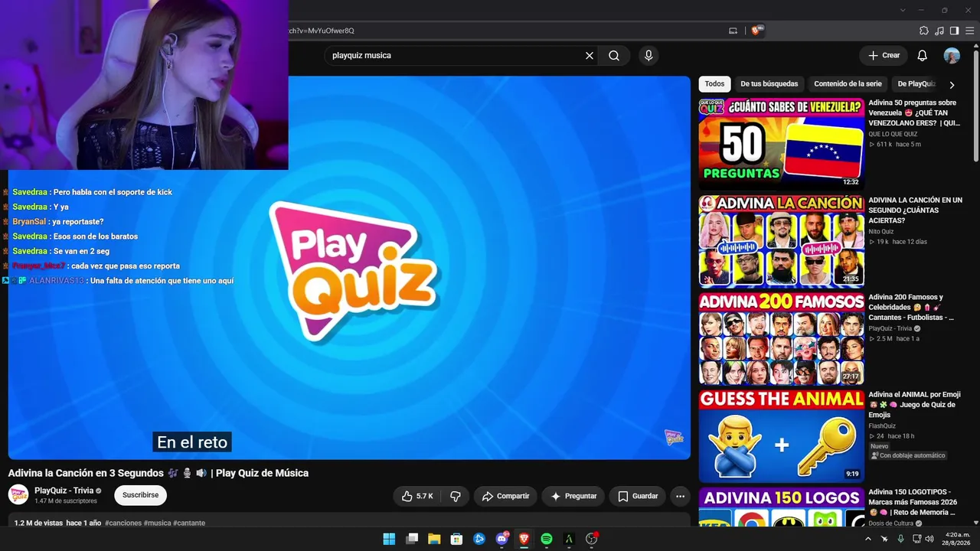Click the #musica hashtag
Image resolution: width=980 pixels, height=551 pixels.
[x=157, y=523]
